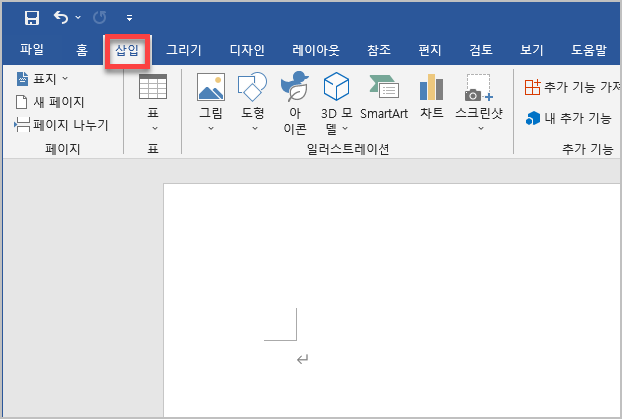The height and width of the screenshot is (419, 622).
Task: Expand the 도형 shapes dropdown chevron
Action: (x=255, y=128)
